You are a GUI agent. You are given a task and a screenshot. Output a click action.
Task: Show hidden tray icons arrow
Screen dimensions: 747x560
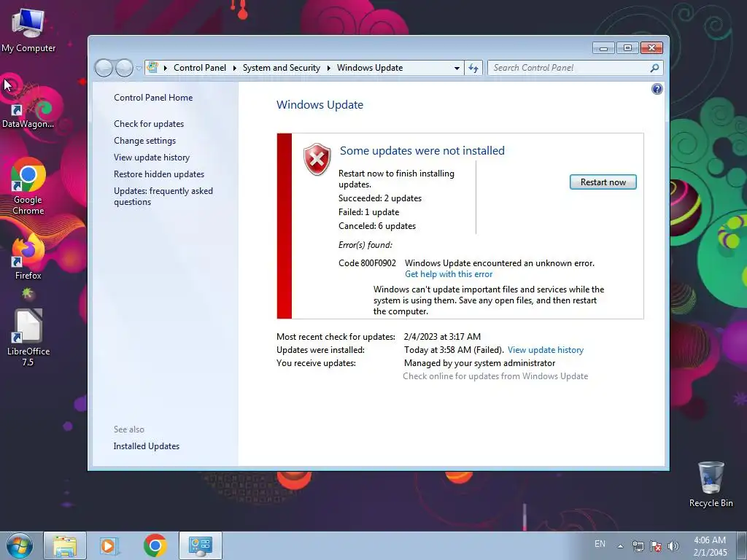point(620,546)
